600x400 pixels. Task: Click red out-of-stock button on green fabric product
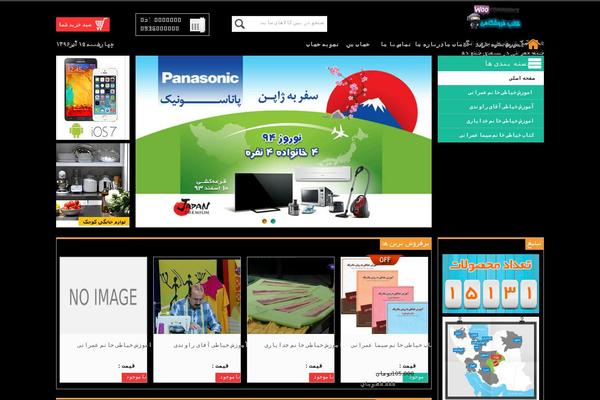322,377
